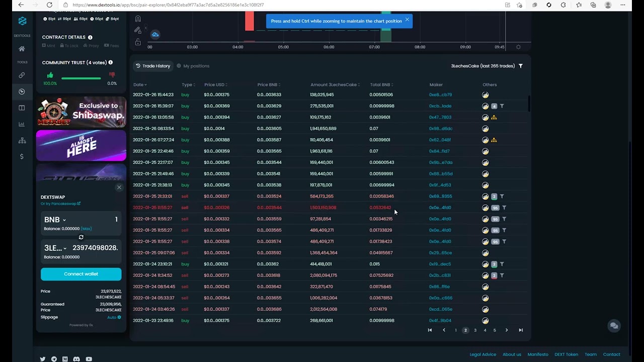Go to next page of trades
644x362 pixels.
click(x=506, y=330)
